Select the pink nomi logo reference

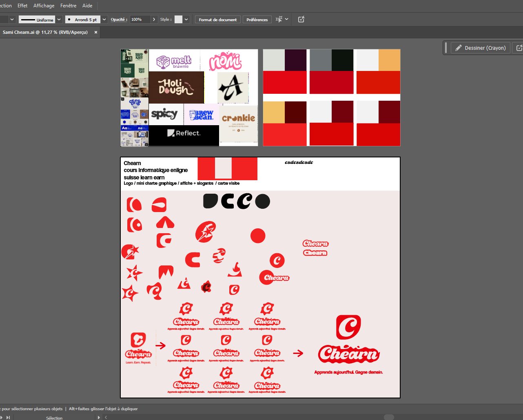coord(226,61)
